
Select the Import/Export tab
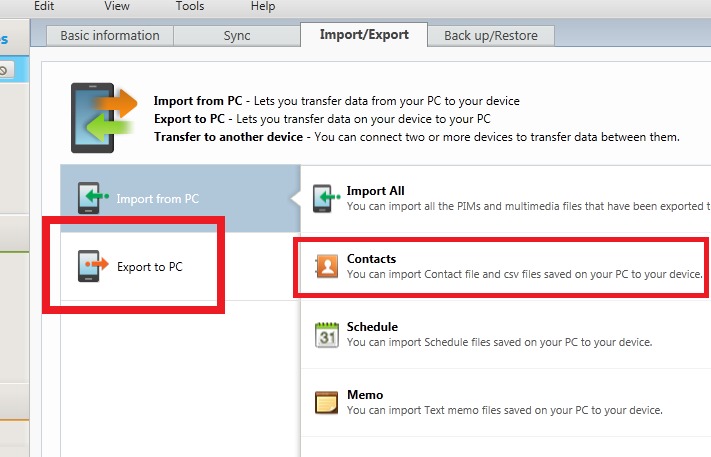[364, 36]
